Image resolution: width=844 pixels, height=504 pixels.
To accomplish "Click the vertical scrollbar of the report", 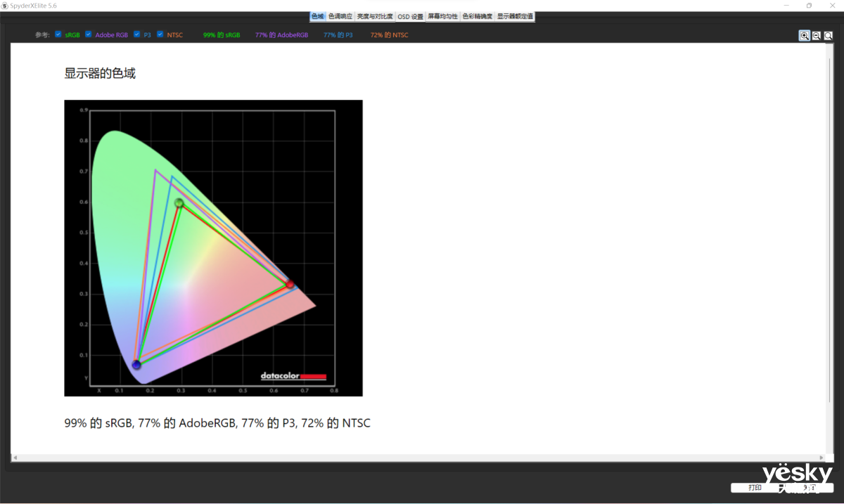I will (x=829, y=246).
